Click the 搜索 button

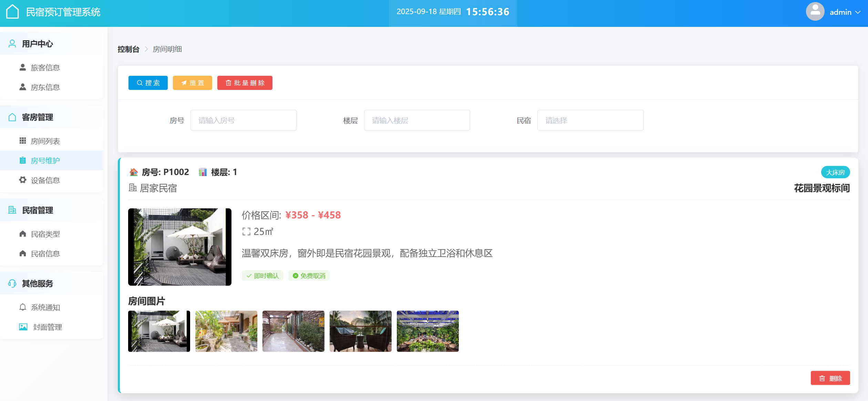tap(148, 83)
